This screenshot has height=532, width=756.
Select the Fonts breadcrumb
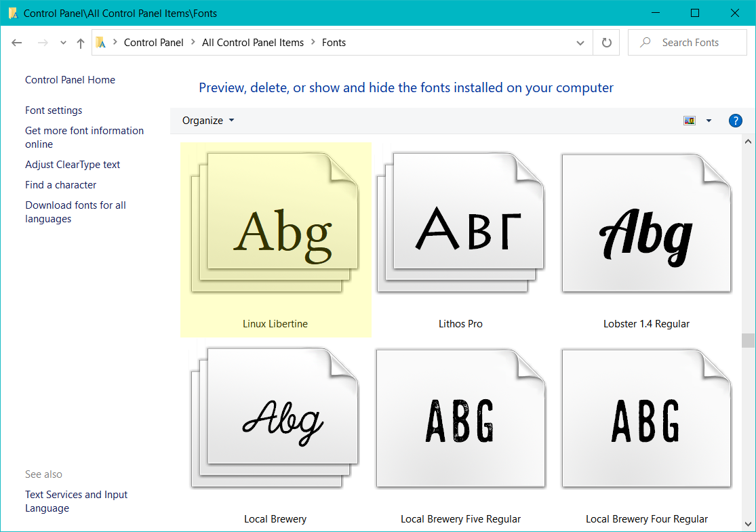[x=334, y=43]
